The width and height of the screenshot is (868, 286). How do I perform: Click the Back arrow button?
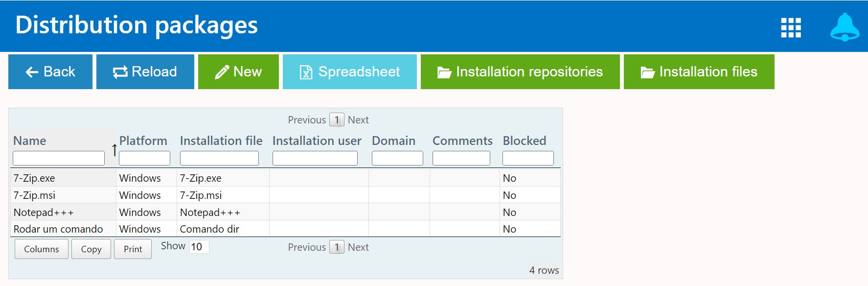[50, 72]
